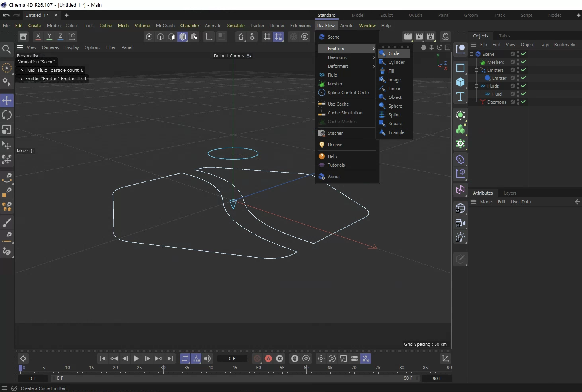Open Render Settings clapperboard gear icon

[x=430, y=37]
